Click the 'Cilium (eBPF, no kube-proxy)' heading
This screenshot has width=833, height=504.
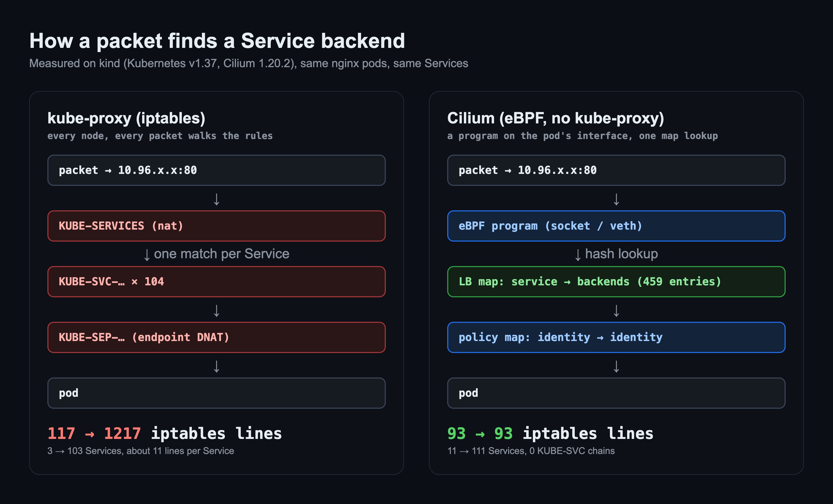coord(556,118)
